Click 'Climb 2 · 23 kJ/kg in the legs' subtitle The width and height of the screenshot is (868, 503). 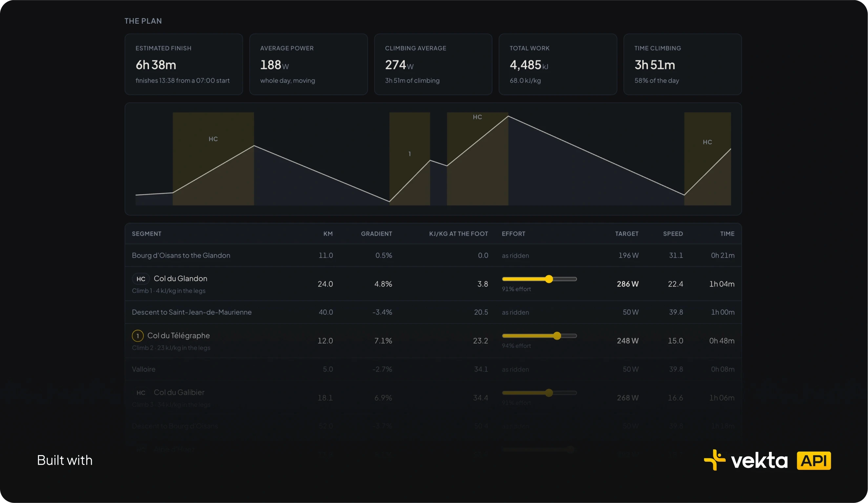[x=171, y=347]
